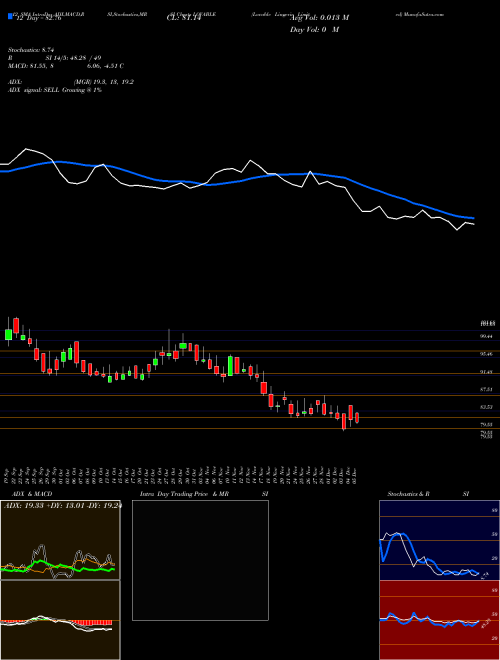The width and height of the screenshot is (500, 660).
Task: Click the red RSI indicator chart
Action: 439,620
